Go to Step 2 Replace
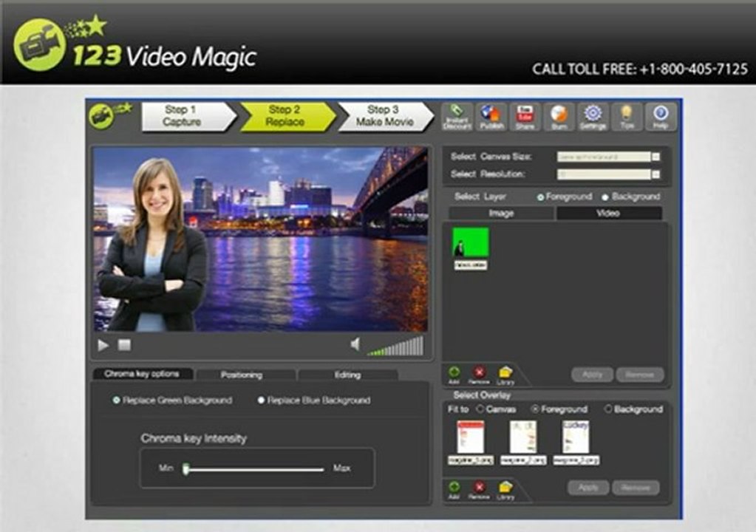 [287, 116]
